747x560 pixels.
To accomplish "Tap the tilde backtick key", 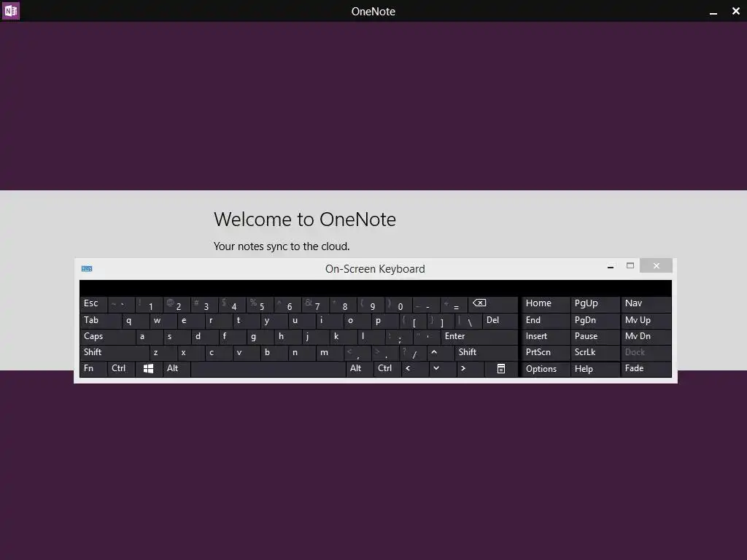I will (x=122, y=304).
